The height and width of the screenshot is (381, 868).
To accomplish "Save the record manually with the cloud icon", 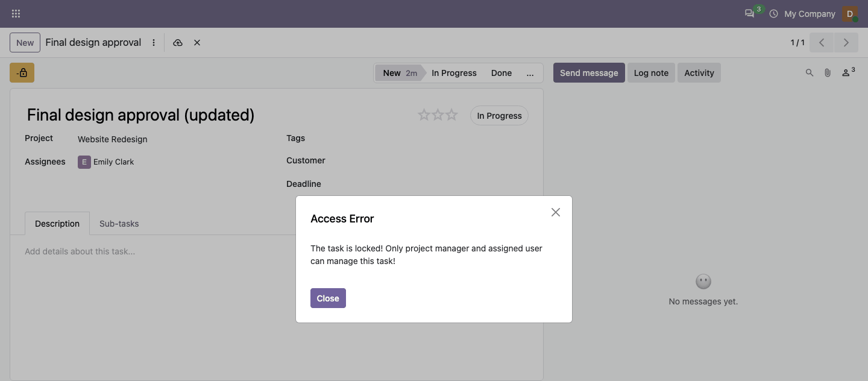I will [x=178, y=43].
